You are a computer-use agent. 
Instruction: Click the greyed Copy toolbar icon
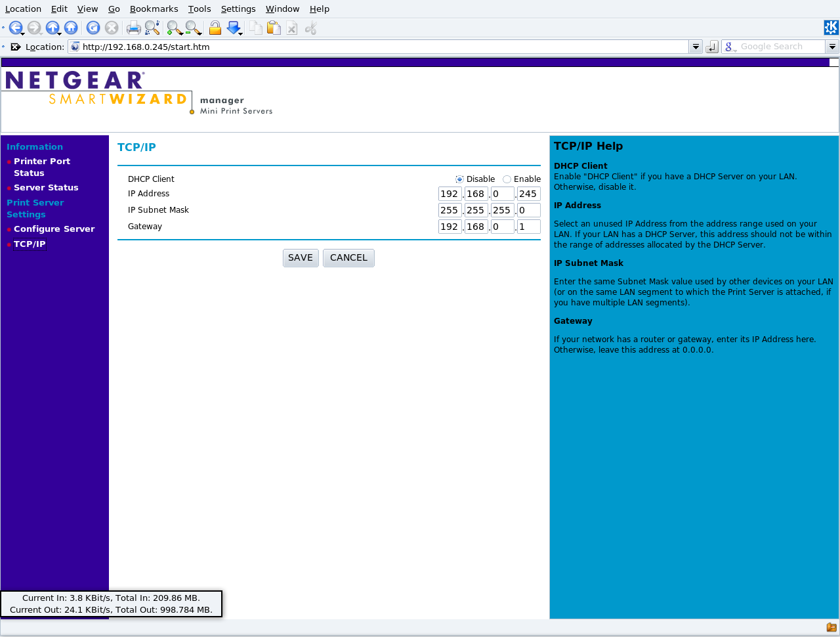pos(256,28)
